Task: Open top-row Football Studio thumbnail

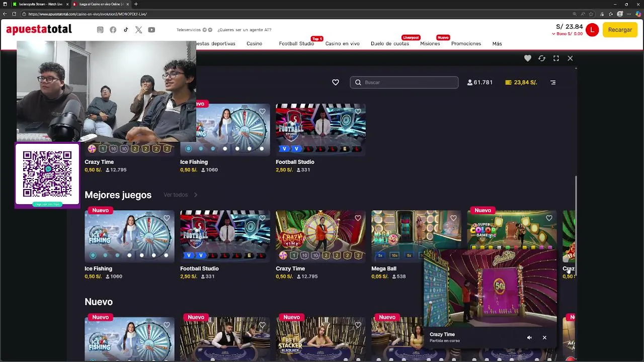Action: pos(320,130)
